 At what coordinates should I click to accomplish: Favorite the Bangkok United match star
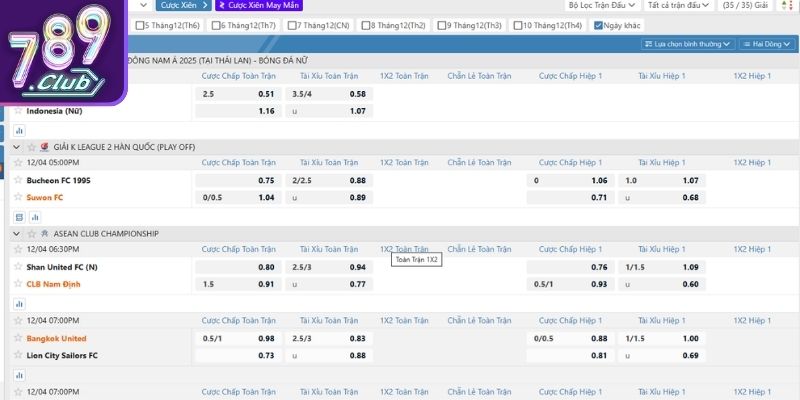(18, 338)
